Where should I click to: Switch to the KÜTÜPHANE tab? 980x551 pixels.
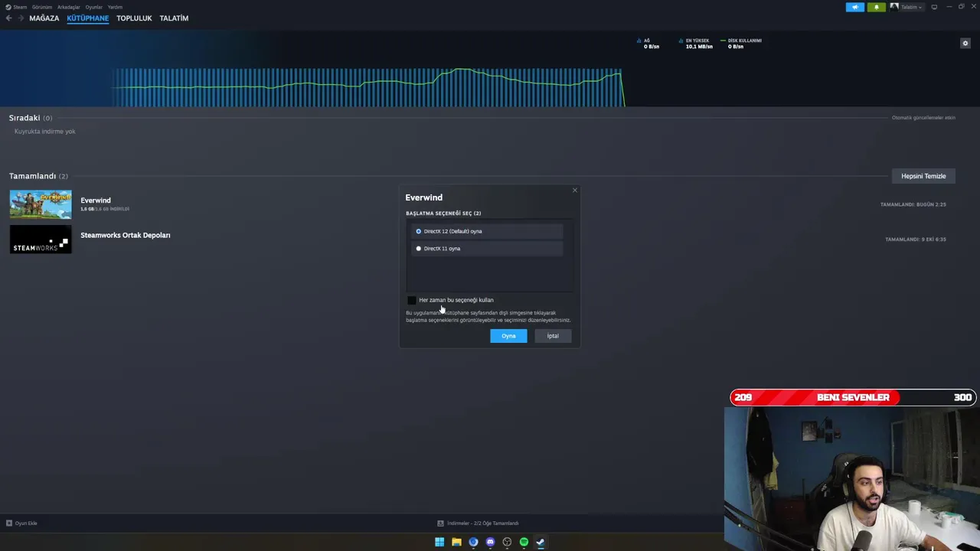[88, 18]
